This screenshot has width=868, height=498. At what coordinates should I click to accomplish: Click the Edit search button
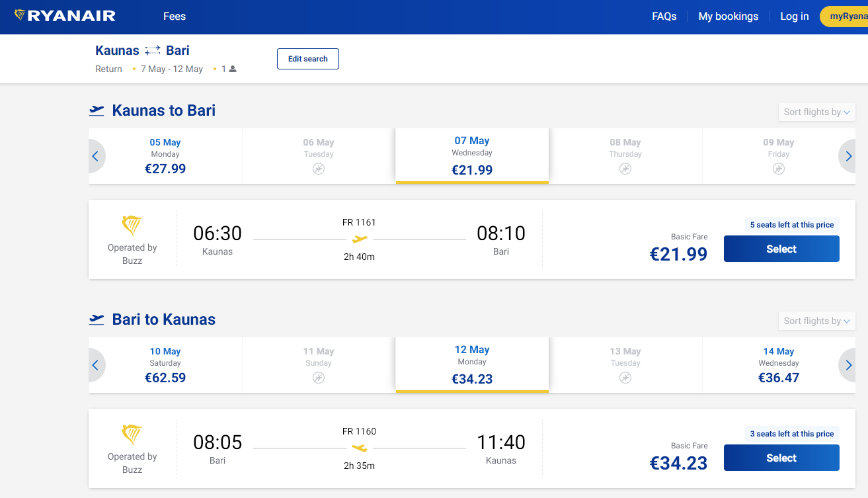coord(308,59)
